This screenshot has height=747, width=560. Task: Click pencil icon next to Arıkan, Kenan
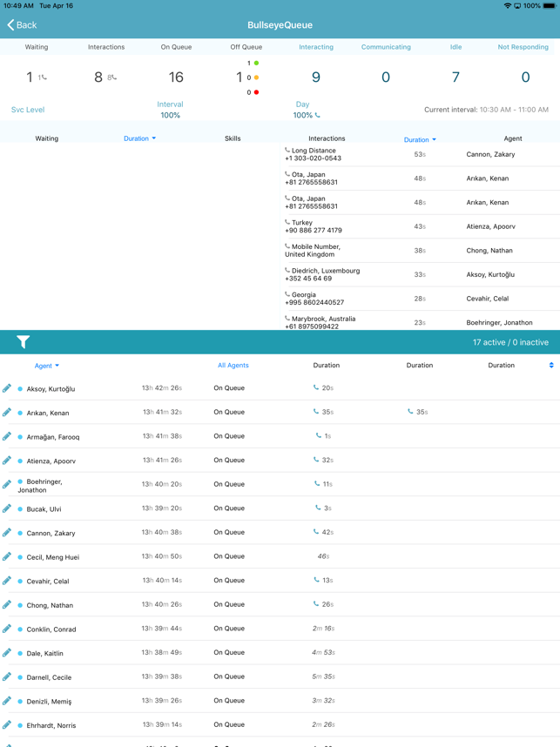click(7, 412)
